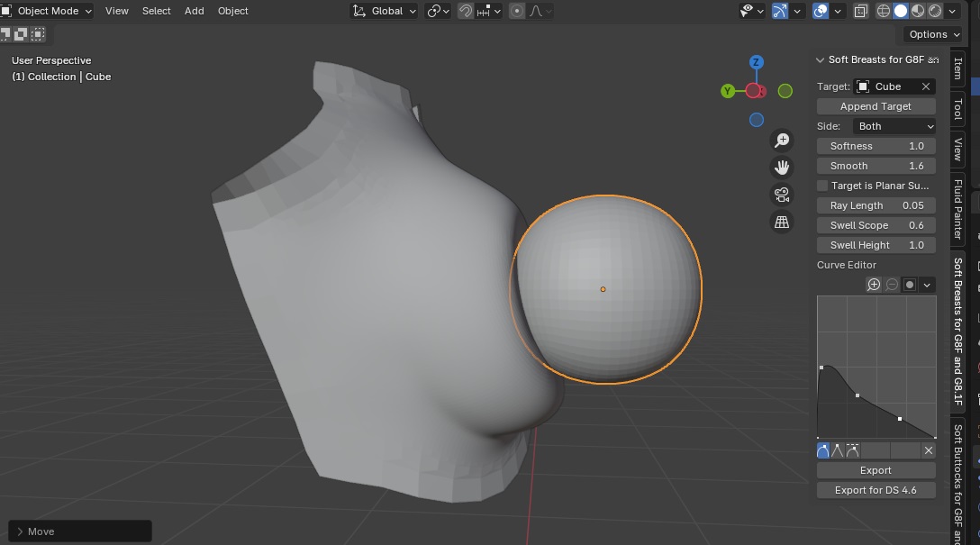This screenshot has height=545, width=980.
Task: Zoom out on the curve editor
Action: pyautogui.click(x=892, y=285)
